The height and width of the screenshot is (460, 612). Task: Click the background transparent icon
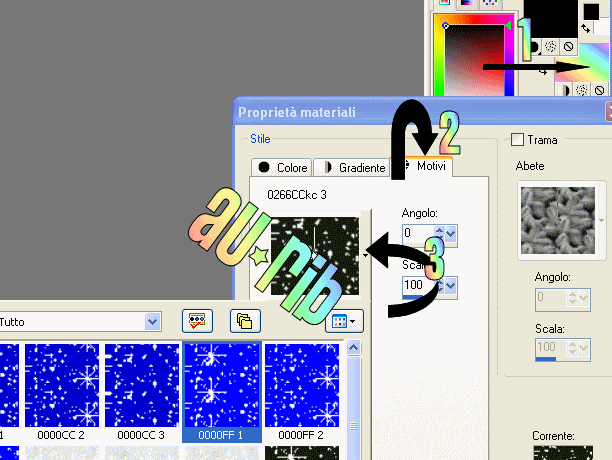click(x=600, y=91)
